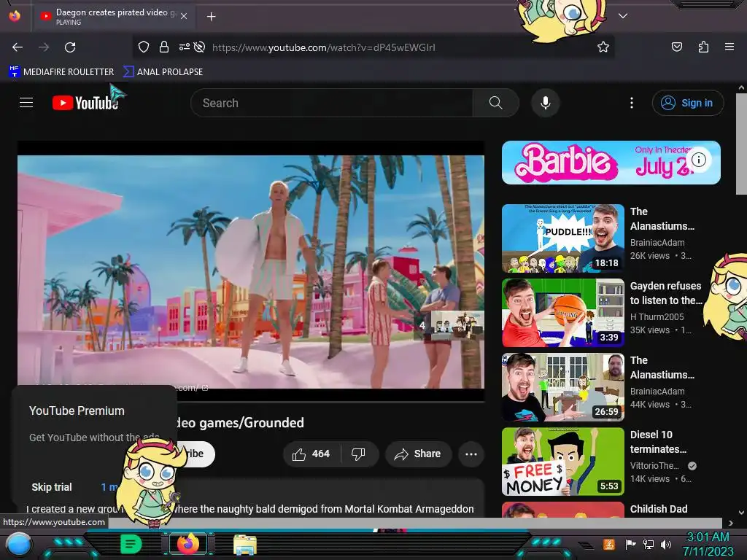Click the volume speaker tray icon
Image resolution: width=747 pixels, height=560 pixels.
click(x=666, y=544)
